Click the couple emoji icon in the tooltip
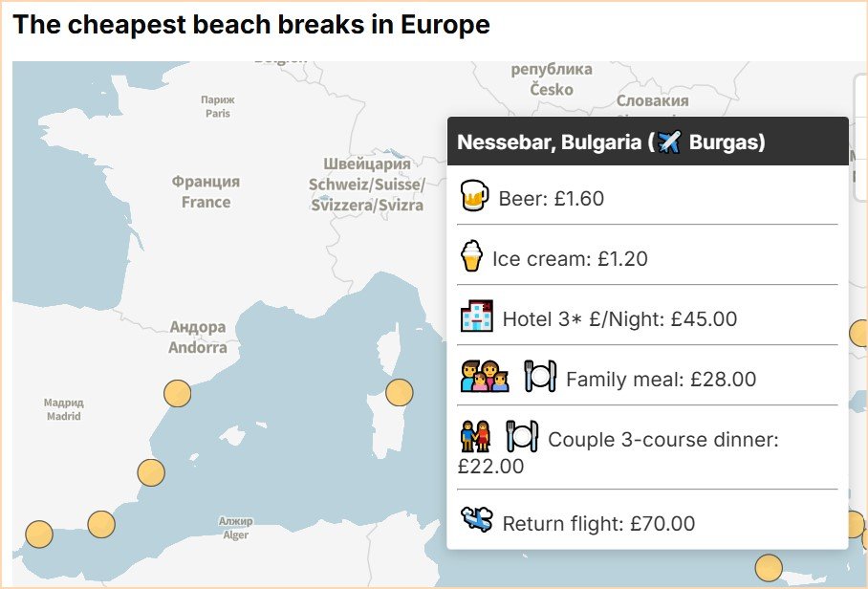Screen dimensions: 868x589 pyautogui.click(x=475, y=437)
